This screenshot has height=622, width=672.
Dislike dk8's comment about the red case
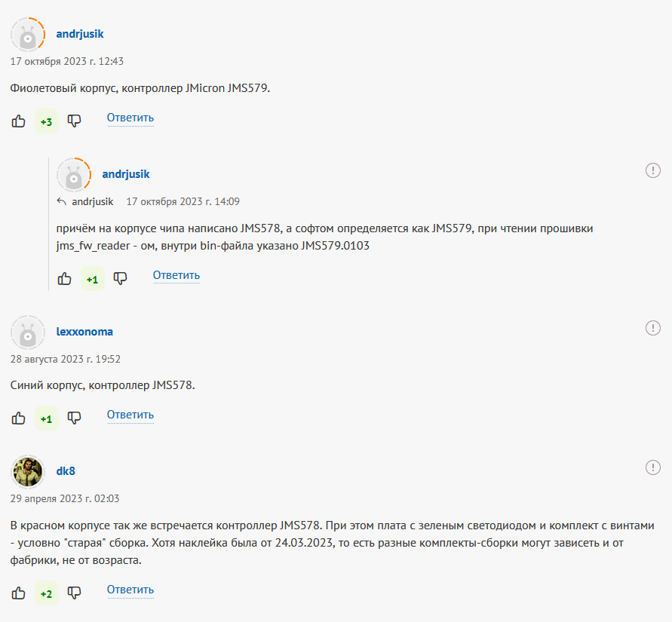point(74,593)
